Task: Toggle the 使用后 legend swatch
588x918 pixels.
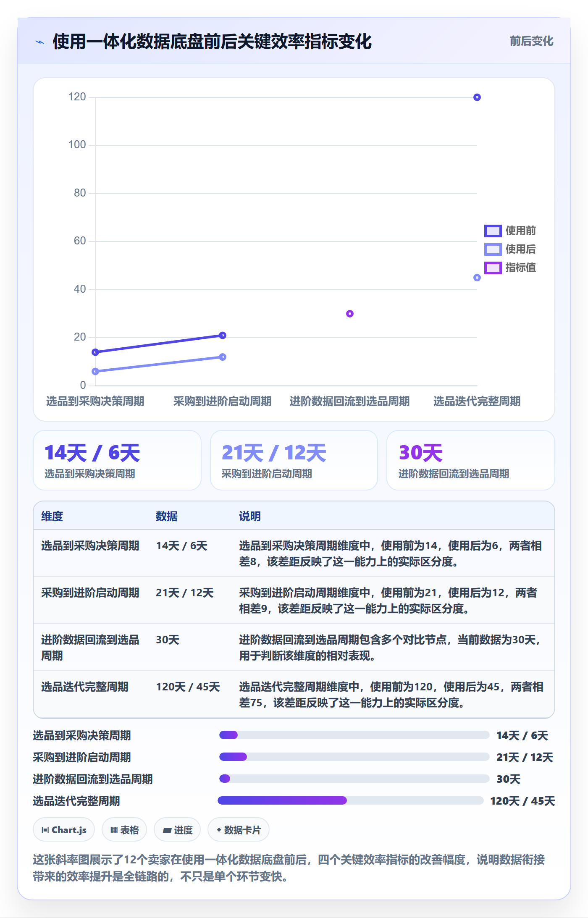Action: point(493,249)
